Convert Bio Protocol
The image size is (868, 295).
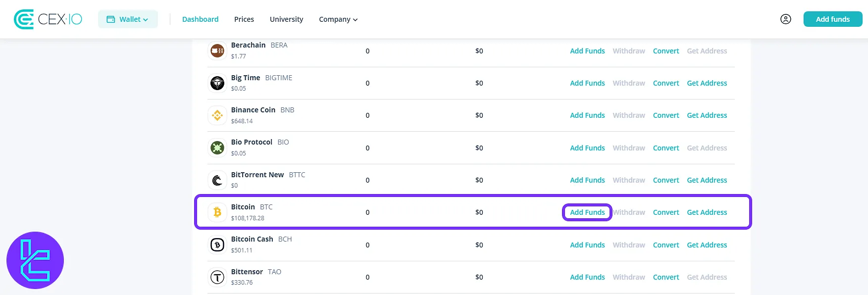[x=666, y=148]
